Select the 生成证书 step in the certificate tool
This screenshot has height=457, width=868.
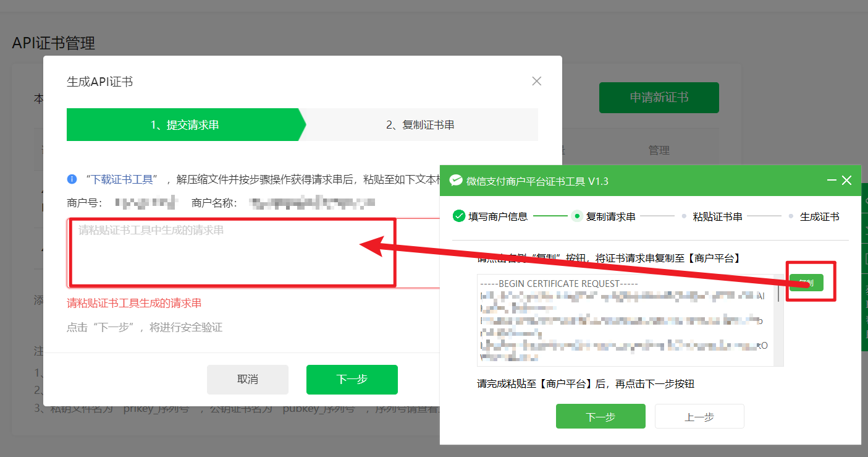pyautogui.click(x=819, y=216)
